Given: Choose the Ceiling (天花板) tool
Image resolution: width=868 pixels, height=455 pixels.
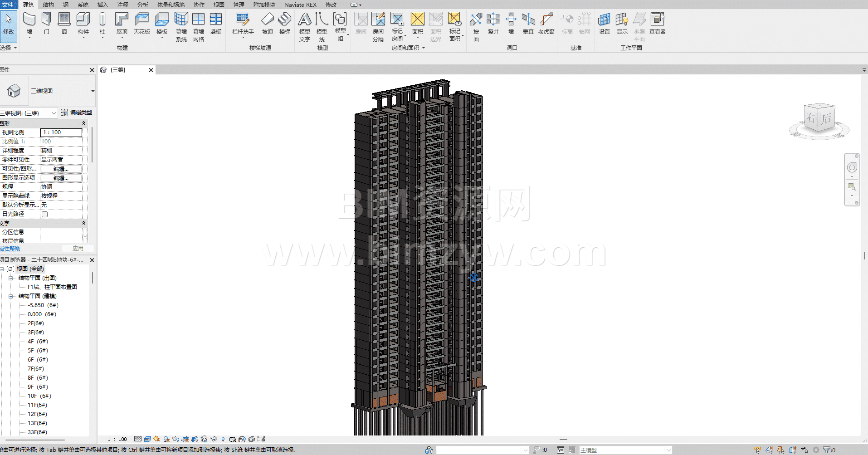Looking at the screenshot, I should [141, 24].
